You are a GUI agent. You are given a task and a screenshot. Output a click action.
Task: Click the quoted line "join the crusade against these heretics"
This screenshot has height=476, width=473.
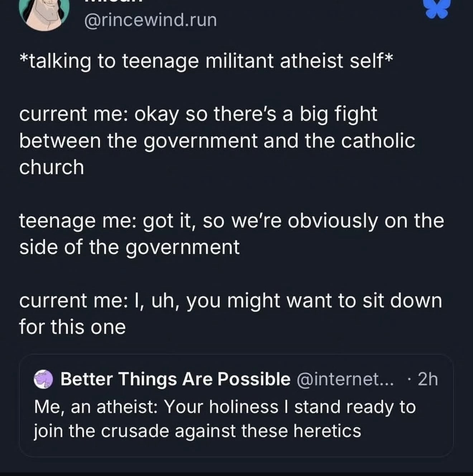(197, 431)
